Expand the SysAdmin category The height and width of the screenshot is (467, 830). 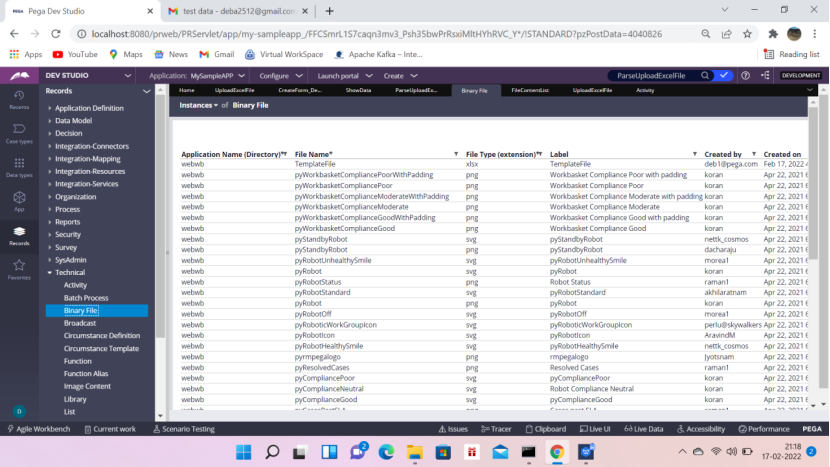50,260
